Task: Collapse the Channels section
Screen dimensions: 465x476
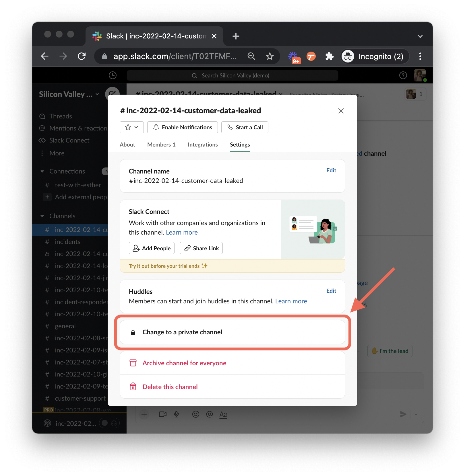Action: 42,216
